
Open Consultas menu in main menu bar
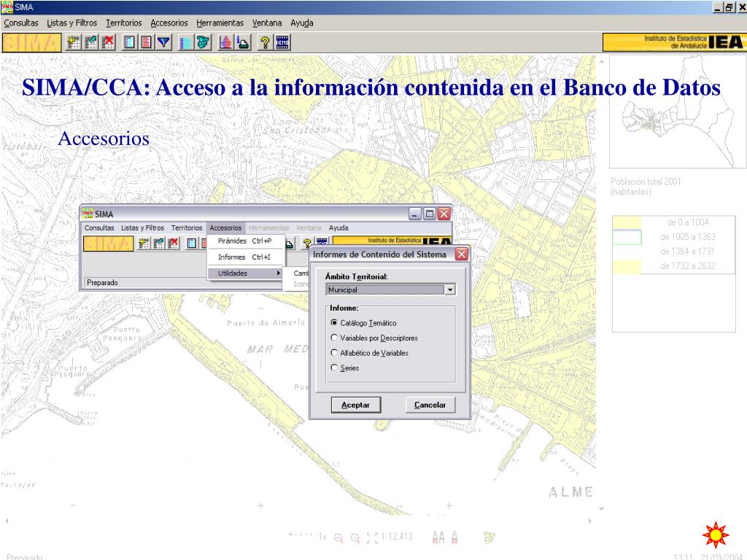pos(21,23)
